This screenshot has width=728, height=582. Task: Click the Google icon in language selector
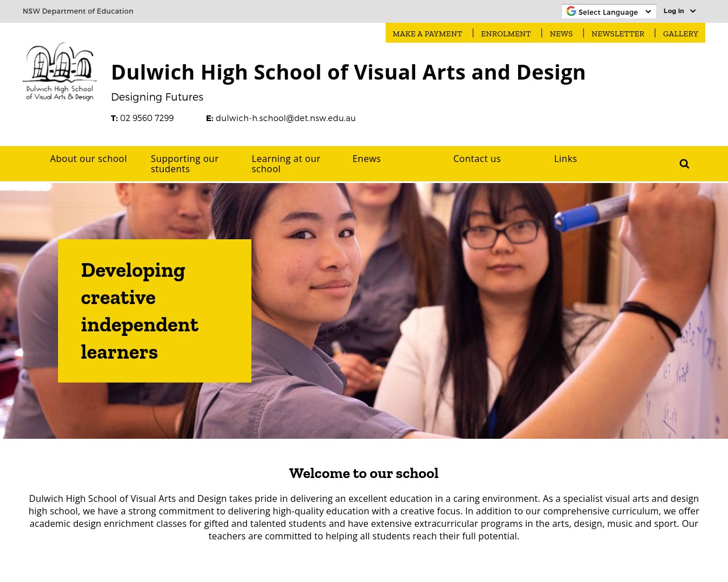[571, 11]
